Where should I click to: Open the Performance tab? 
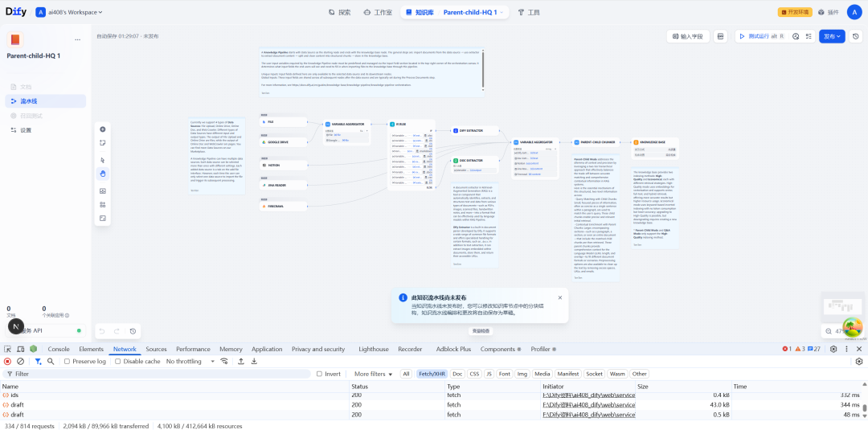pyautogui.click(x=193, y=349)
